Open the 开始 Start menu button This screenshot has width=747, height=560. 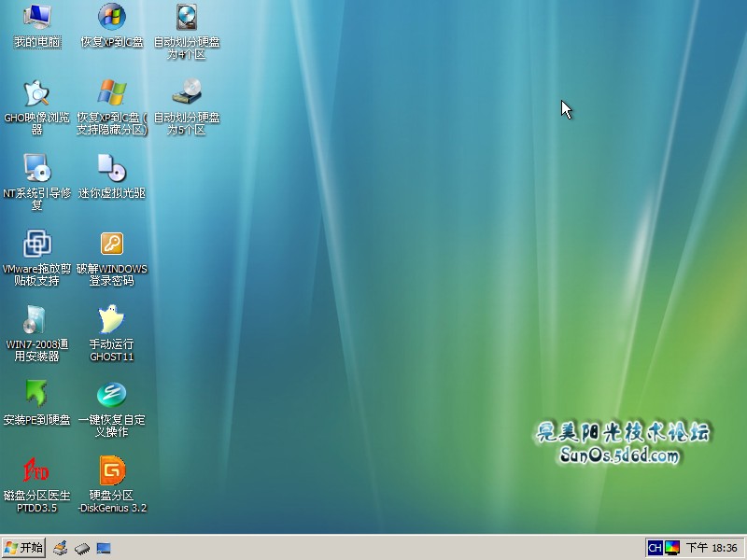pos(24,548)
